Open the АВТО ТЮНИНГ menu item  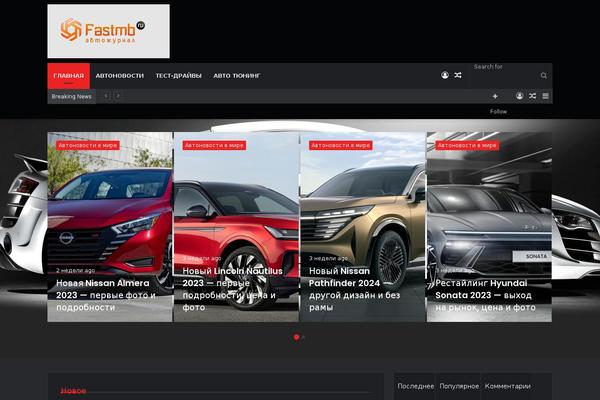tap(237, 76)
